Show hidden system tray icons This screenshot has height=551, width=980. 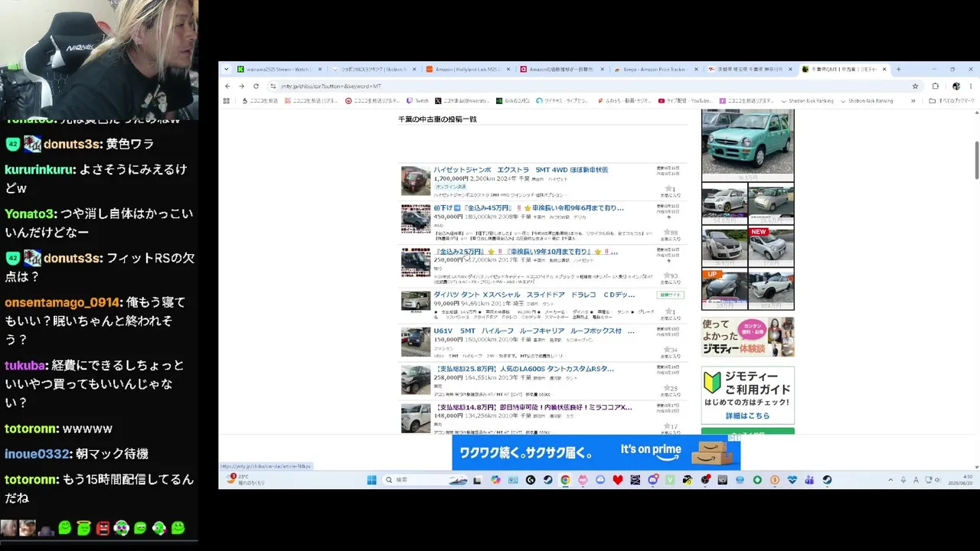890,480
